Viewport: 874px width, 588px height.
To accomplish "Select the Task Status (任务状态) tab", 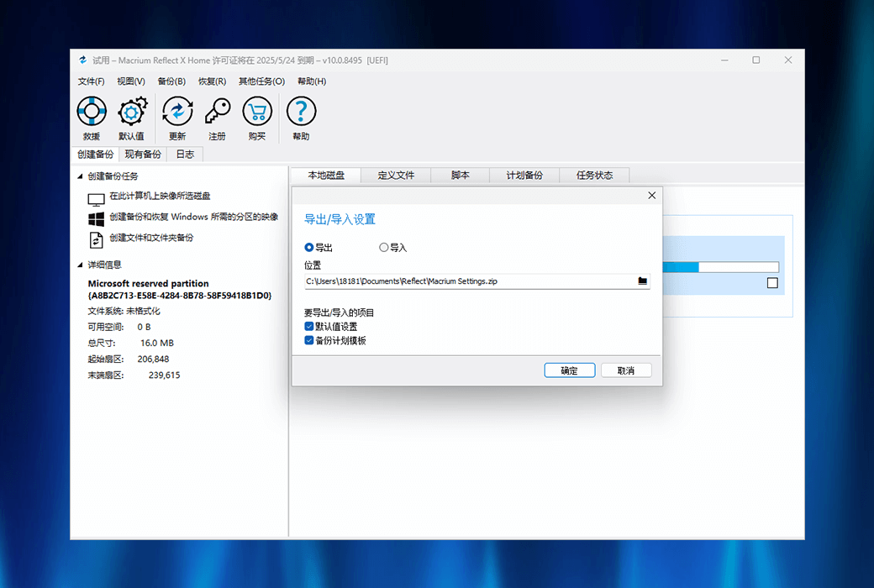I will (x=594, y=175).
